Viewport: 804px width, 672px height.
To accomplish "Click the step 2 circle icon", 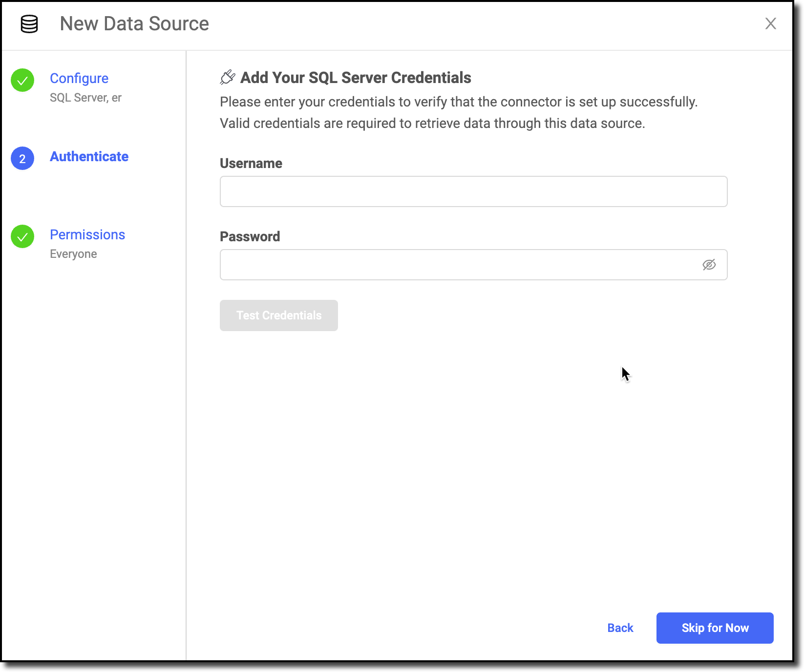I will coord(22,158).
